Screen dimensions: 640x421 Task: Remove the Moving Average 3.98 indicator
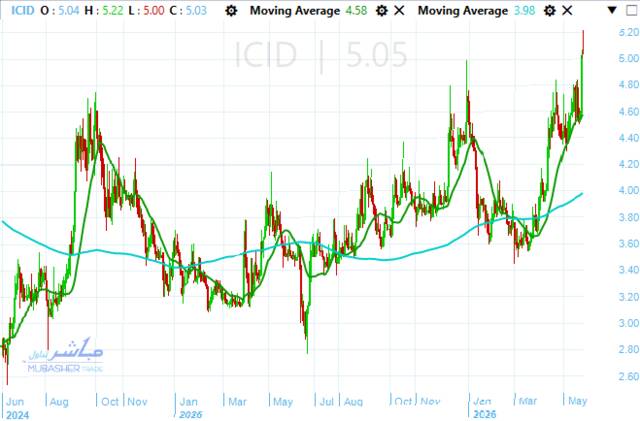[x=567, y=11]
